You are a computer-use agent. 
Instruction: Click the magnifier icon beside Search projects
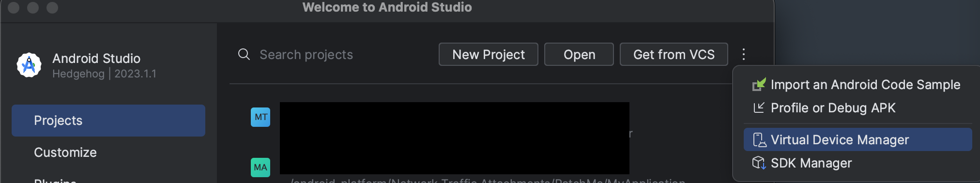point(244,54)
